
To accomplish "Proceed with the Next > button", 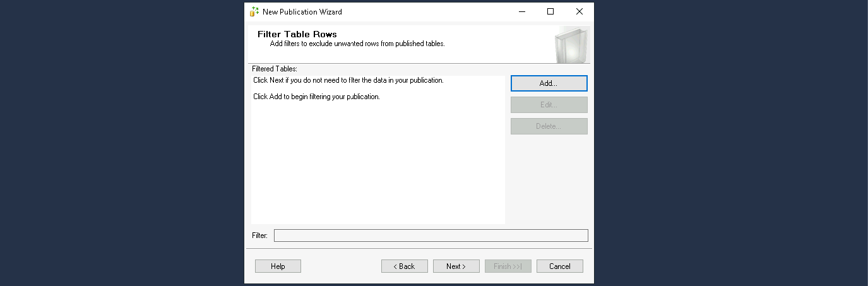I will [456, 266].
